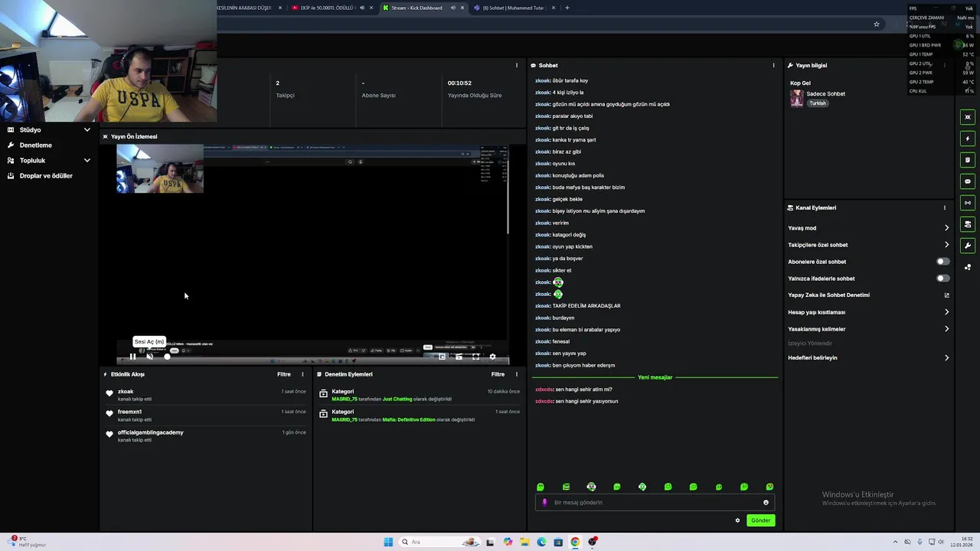Toggle lightning activity widget in right rail
Screen dimensions: 980x551
[x=968, y=139]
